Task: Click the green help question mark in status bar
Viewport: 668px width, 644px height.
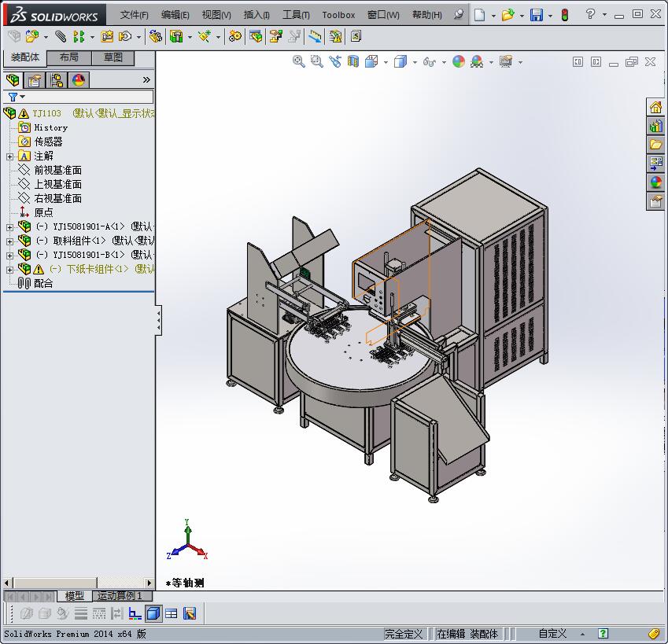Action: pyautogui.click(x=603, y=633)
